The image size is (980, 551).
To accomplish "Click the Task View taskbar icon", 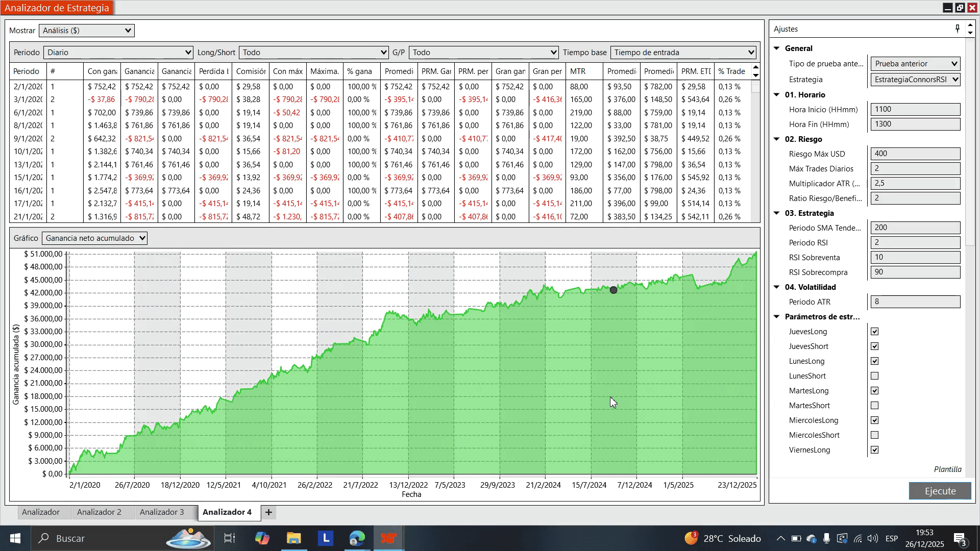I will tap(229, 538).
